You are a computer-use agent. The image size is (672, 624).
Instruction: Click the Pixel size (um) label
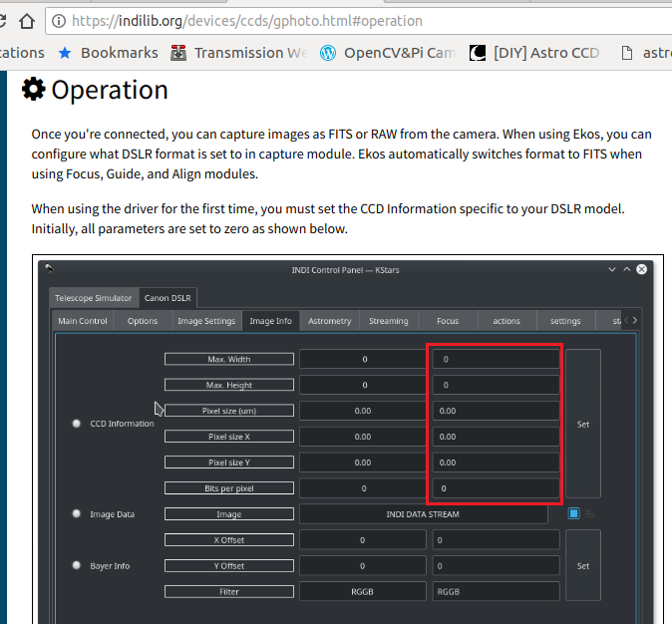click(229, 411)
